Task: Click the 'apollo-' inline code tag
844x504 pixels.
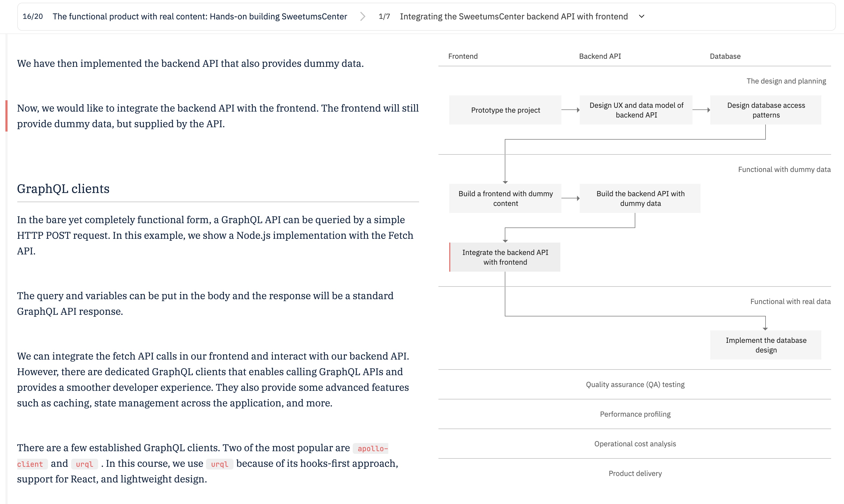Action: [371, 448]
